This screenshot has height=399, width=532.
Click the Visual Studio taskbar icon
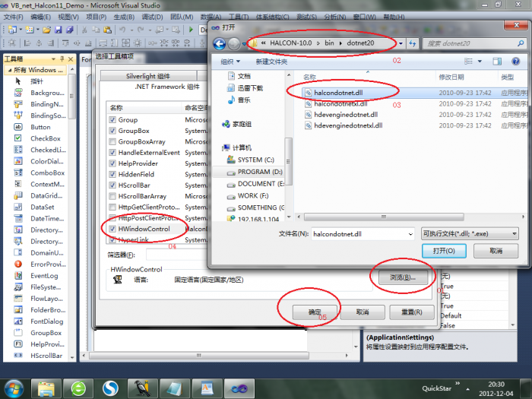coord(239,389)
